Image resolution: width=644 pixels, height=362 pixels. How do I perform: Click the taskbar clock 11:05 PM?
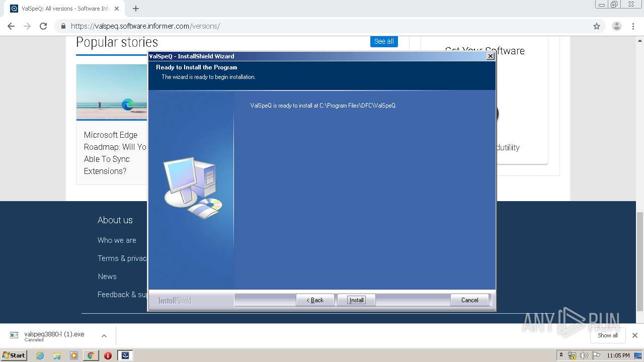point(618,355)
